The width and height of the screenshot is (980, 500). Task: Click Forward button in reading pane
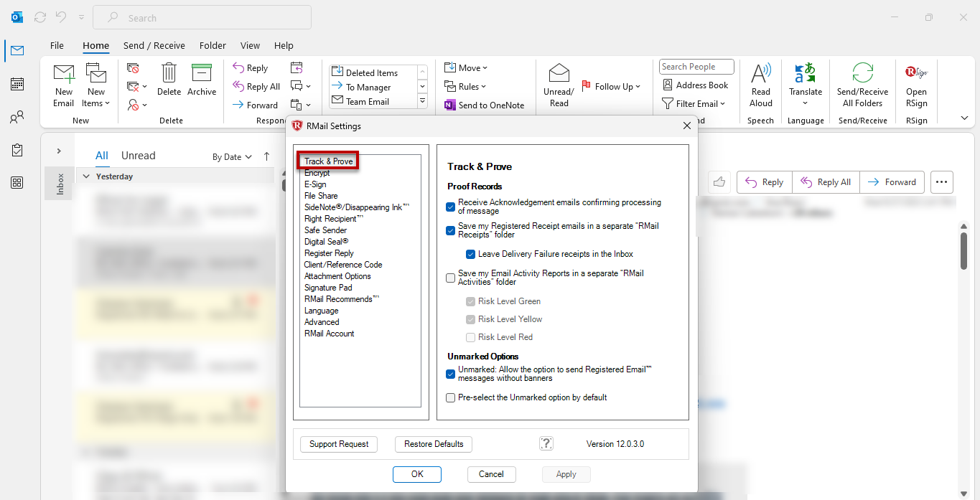point(892,182)
